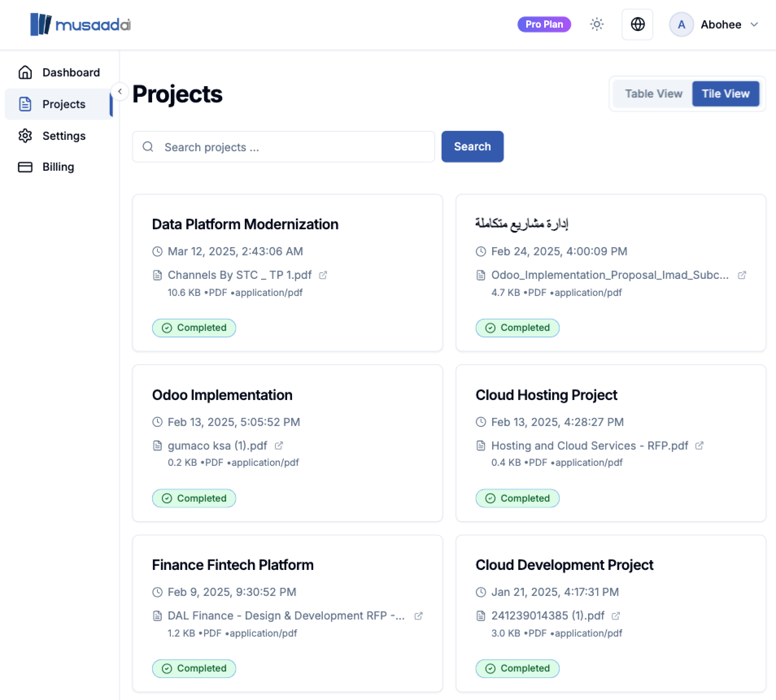
Task: Click clock icon beside Feb 13, 4:28:27 PM
Action: pyautogui.click(x=481, y=422)
